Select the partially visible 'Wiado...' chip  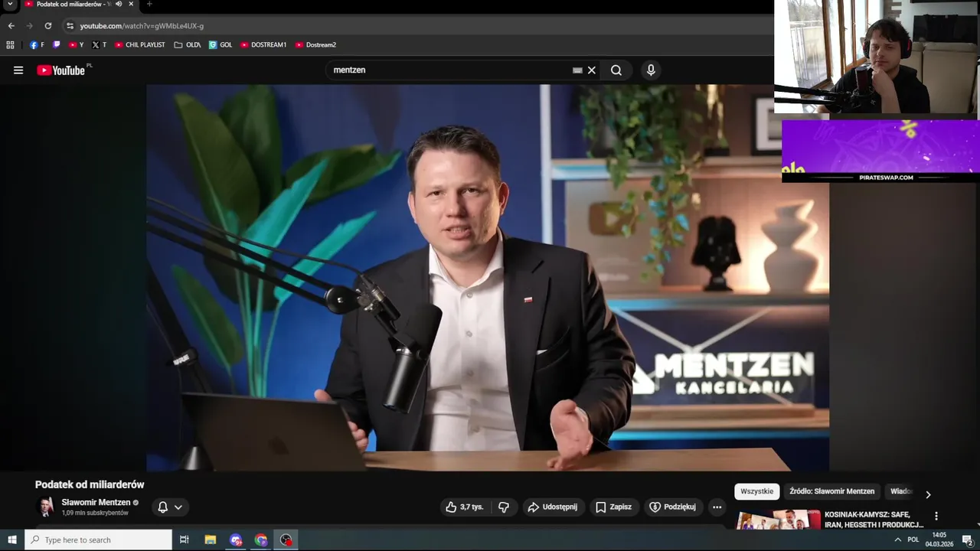901,491
